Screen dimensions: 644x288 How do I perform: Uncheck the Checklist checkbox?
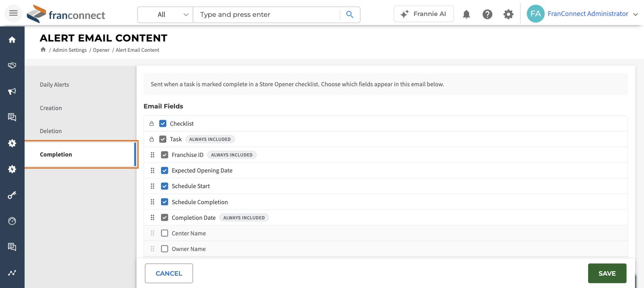click(x=163, y=124)
